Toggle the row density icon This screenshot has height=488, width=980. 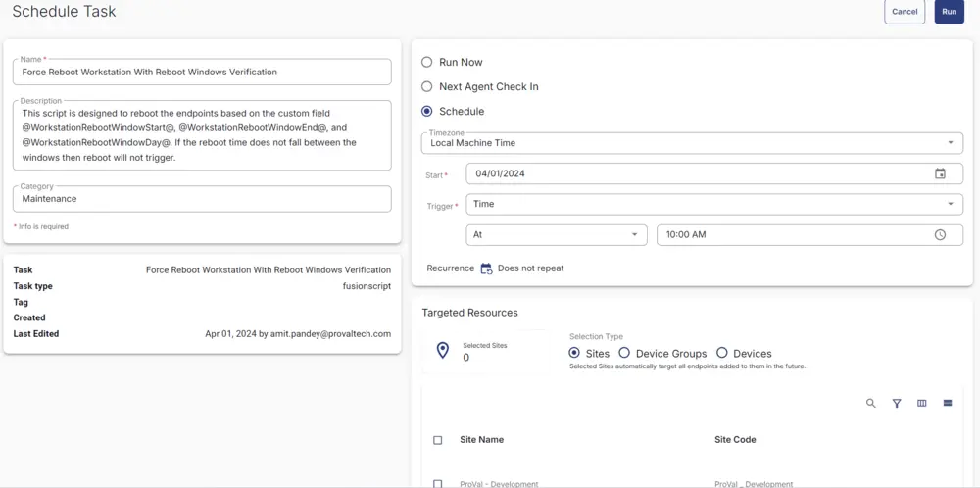coord(948,403)
